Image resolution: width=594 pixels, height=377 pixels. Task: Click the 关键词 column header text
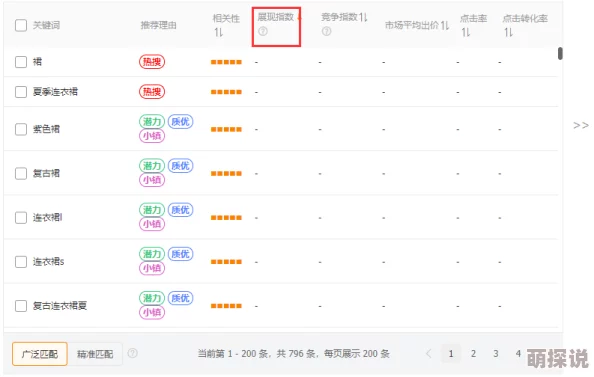[46, 25]
